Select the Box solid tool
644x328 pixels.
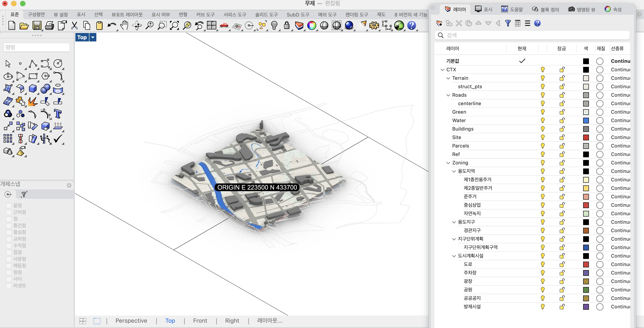coord(33,88)
